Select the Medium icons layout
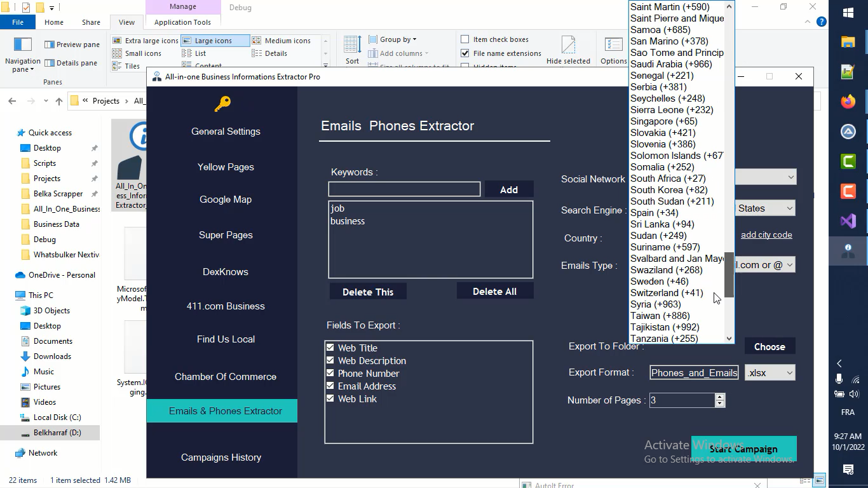Viewport: 868px width, 488px height. [x=281, y=41]
